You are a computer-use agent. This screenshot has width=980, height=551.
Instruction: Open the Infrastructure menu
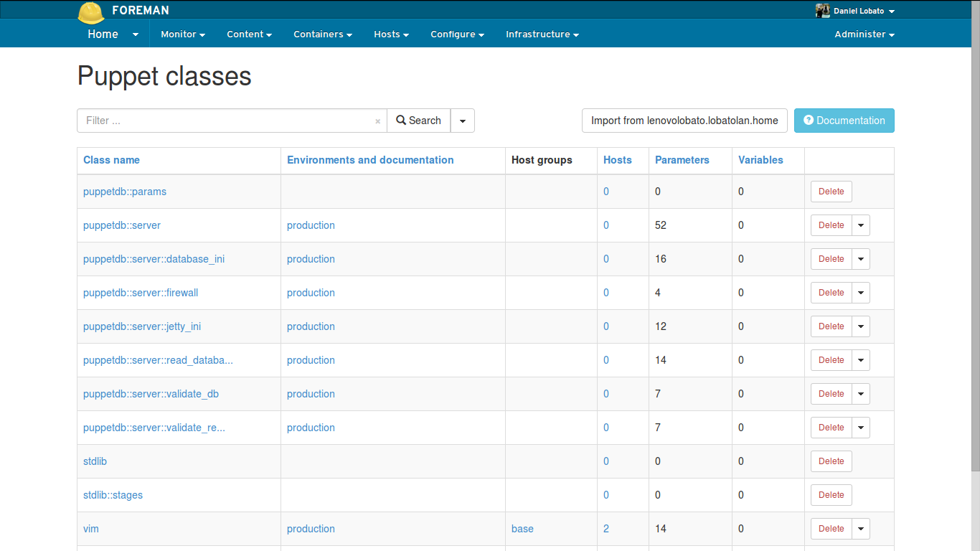(x=542, y=34)
